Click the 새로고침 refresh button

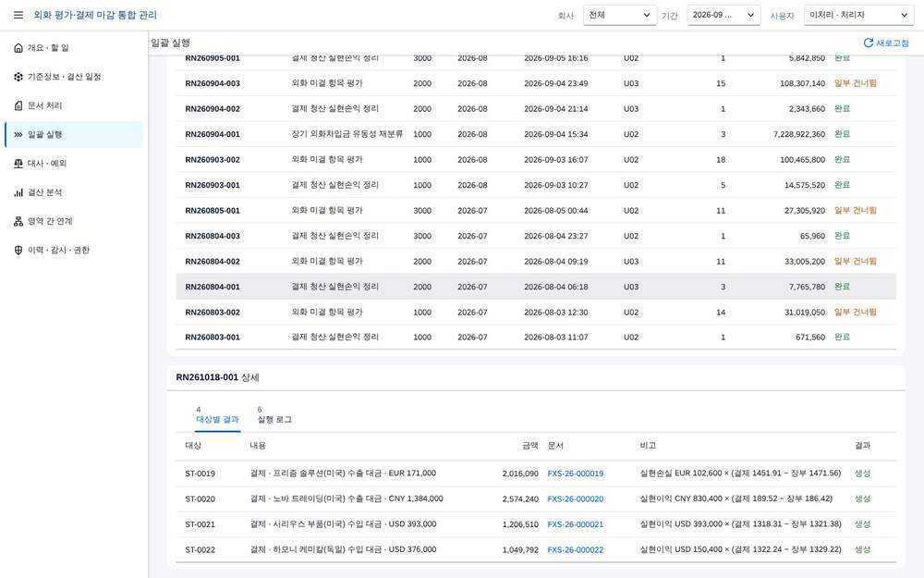click(886, 43)
